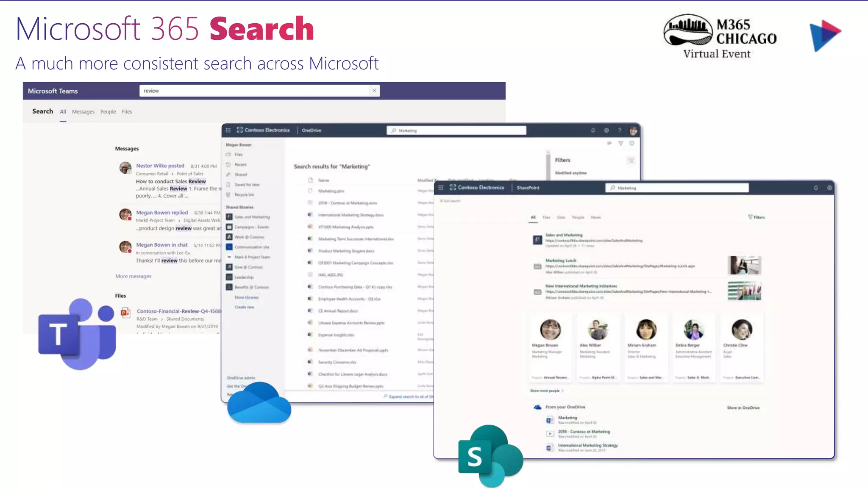Open XT1000 Marketing Analysis.pptx file

[345, 227]
